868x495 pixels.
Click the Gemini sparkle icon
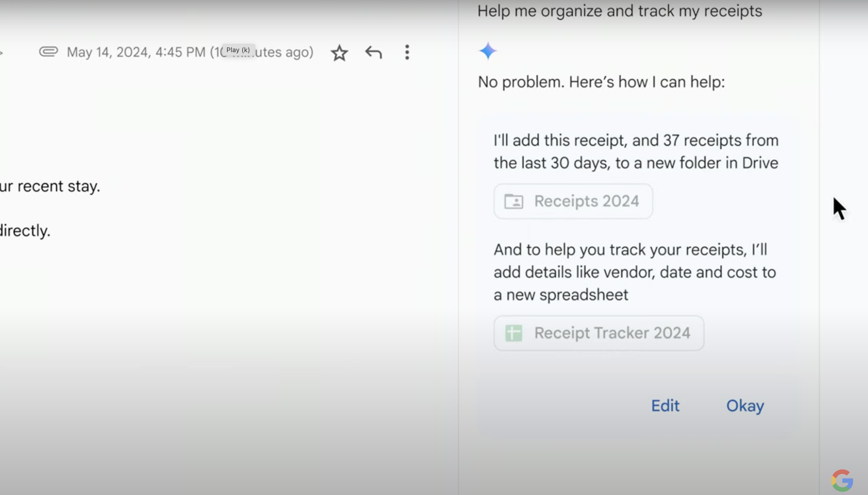tap(488, 51)
